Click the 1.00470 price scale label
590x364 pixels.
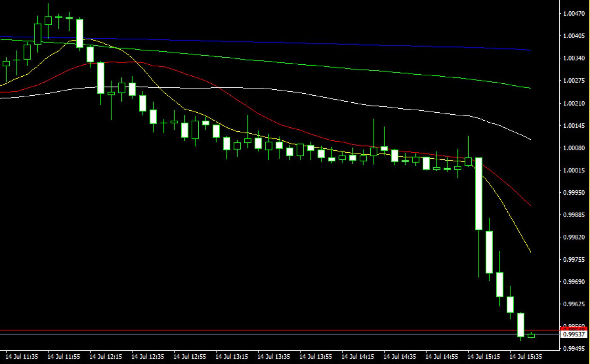tap(574, 14)
